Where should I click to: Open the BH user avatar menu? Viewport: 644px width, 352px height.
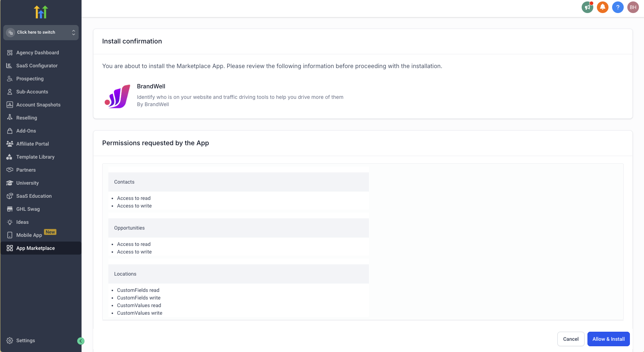[633, 7]
